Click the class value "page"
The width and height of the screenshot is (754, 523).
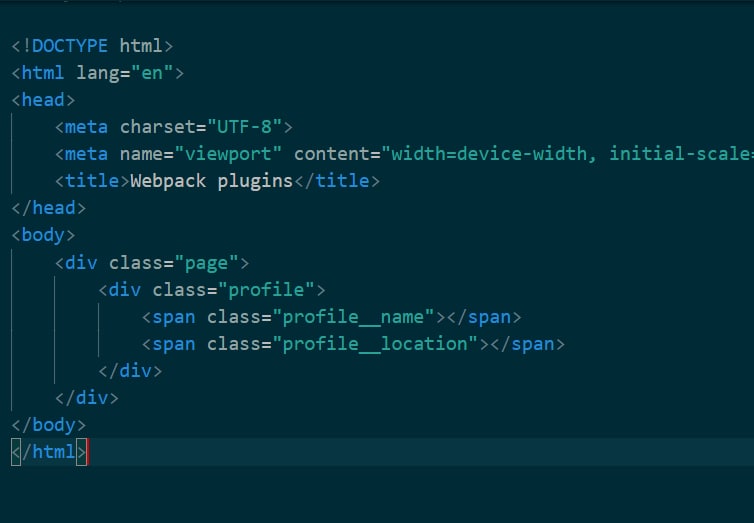(x=206, y=263)
